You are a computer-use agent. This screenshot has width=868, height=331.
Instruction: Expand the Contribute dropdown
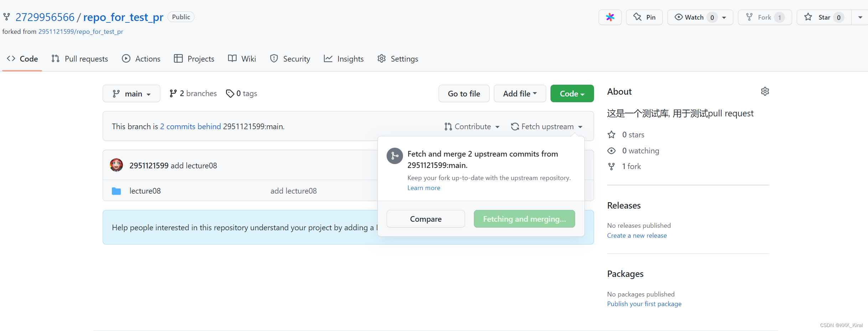[472, 126]
